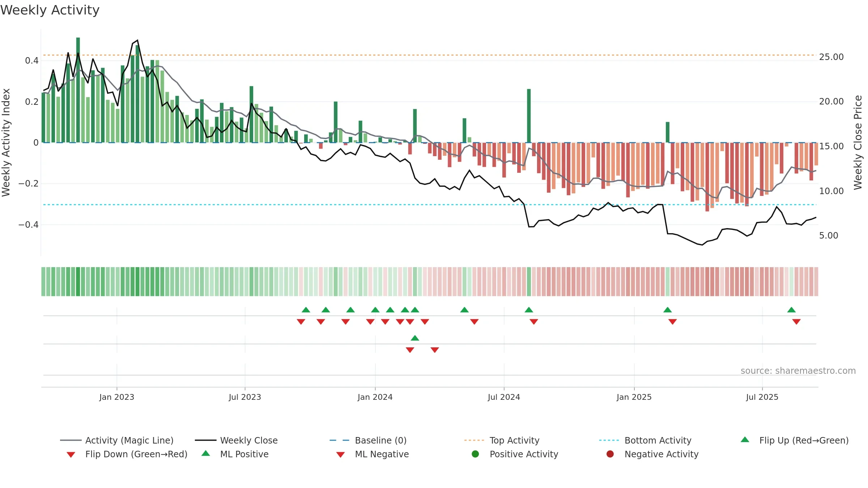The height and width of the screenshot is (488, 868).
Task: Toggle Top Activity legend entry
Action: 502,440
